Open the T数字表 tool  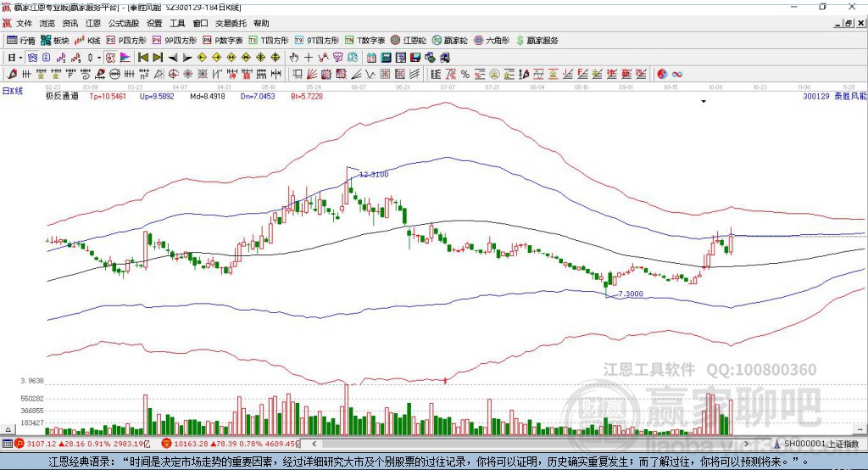point(364,41)
